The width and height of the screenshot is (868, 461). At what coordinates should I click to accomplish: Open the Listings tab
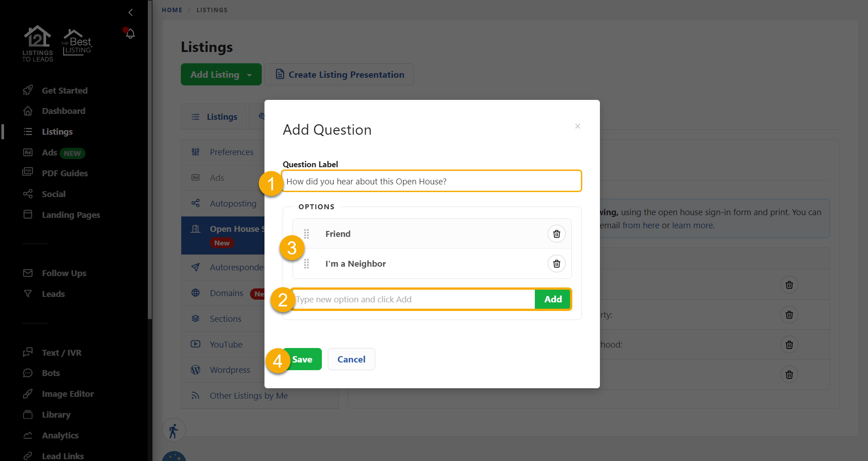tap(214, 117)
